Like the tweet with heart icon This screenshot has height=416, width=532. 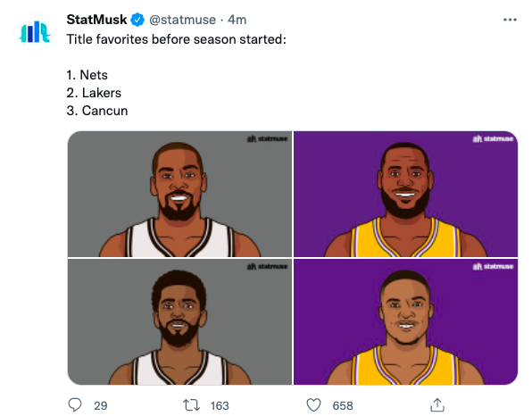pyautogui.click(x=313, y=404)
